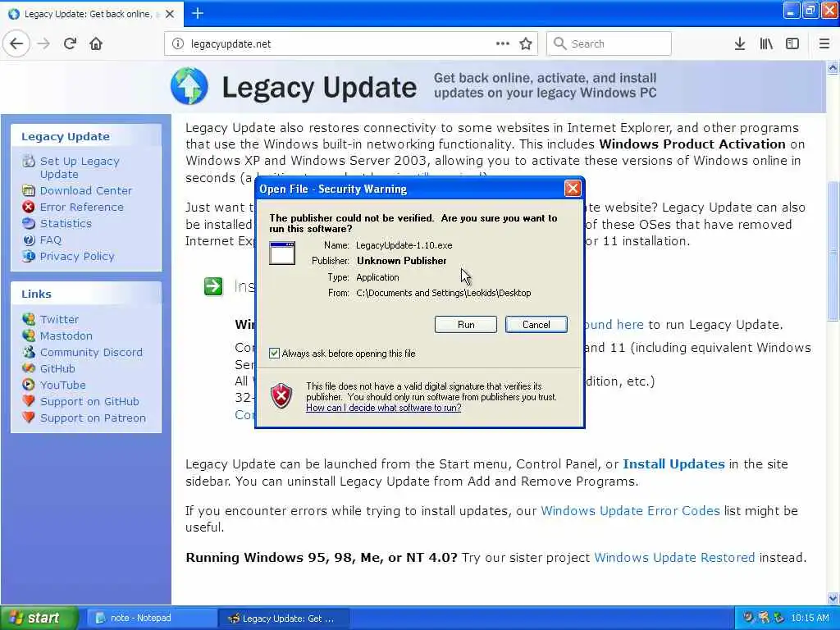Click the page scrollbar down arrow
840x630 pixels.
833,598
